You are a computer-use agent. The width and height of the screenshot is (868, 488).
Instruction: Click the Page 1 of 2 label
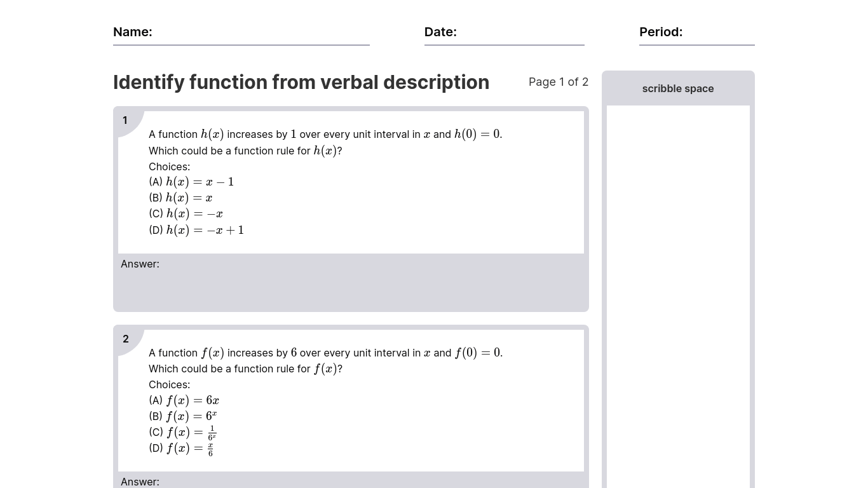558,82
